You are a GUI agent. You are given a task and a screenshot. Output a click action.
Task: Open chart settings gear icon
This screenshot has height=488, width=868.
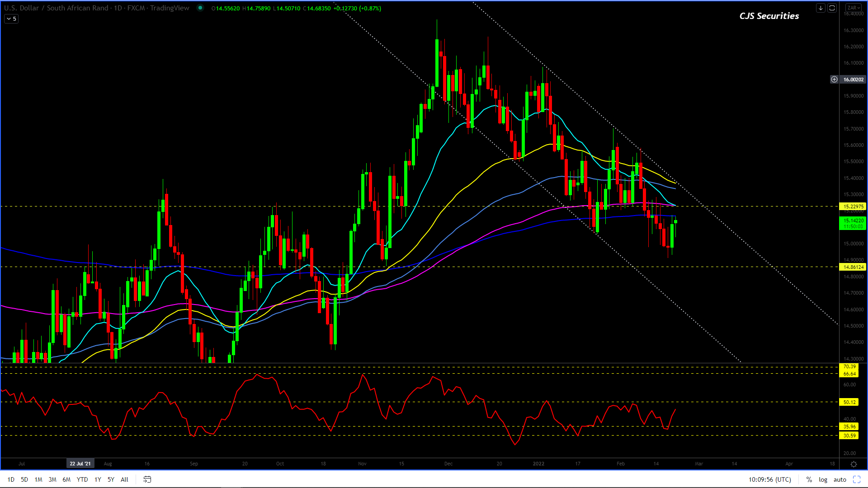coord(854,464)
